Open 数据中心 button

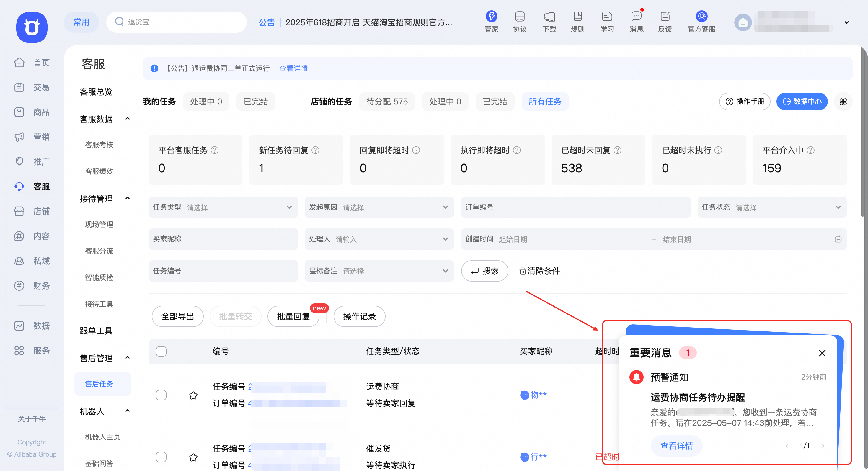pyautogui.click(x=802, y=102)
